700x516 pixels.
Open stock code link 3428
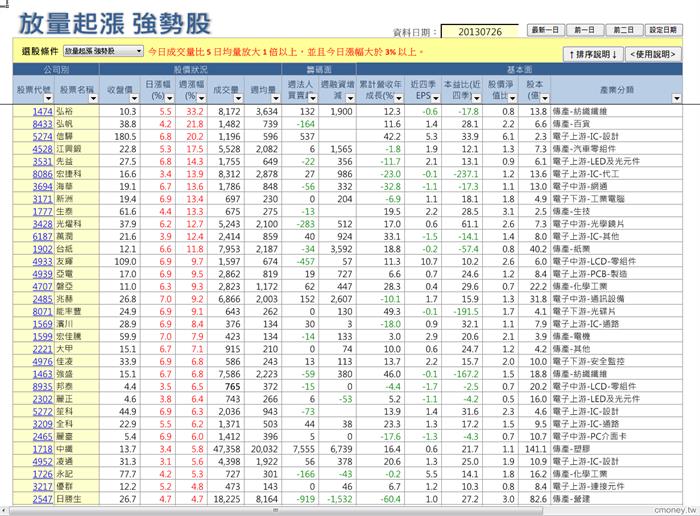(42, 224)
